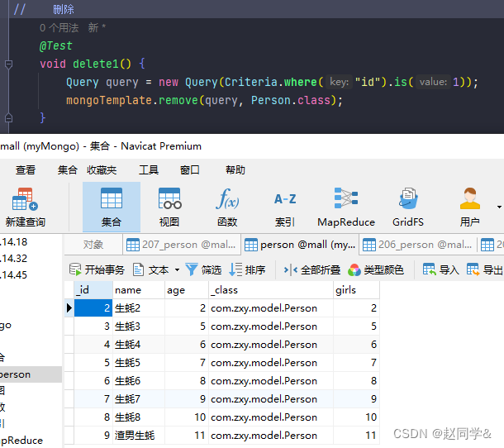The image size is (504, 448).
Task: Click the _class column header
Action: point(271,290)
